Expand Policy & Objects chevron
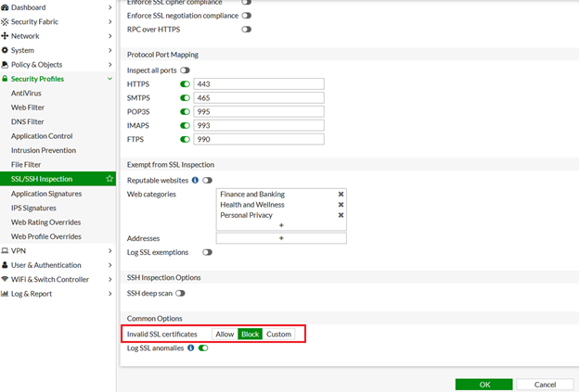Viewport: 579px width, 392px height. coord(110,65)
